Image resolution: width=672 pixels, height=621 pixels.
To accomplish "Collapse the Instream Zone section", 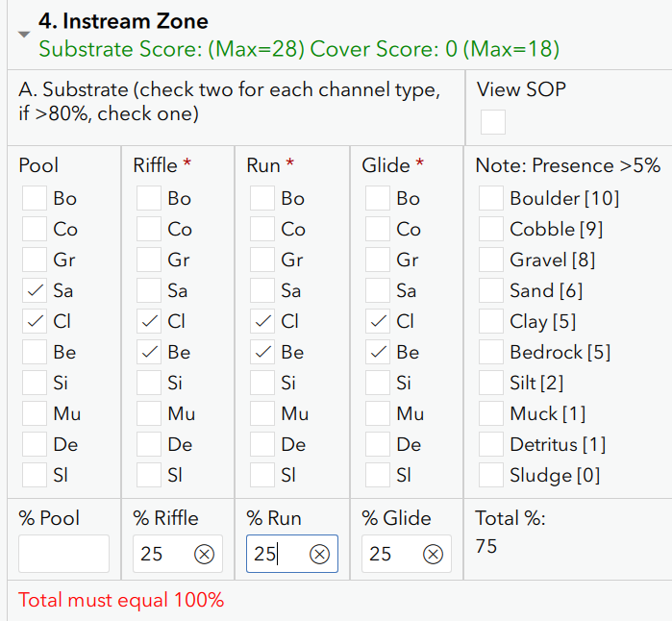I will coord(24,34).
